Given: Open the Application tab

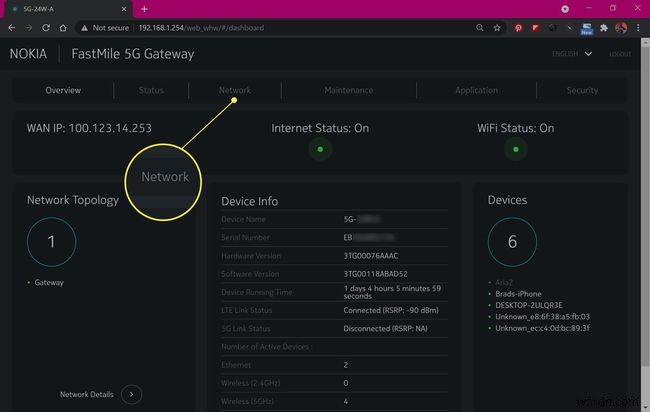Looking at the screenshot, I should (x=476, y=90).
